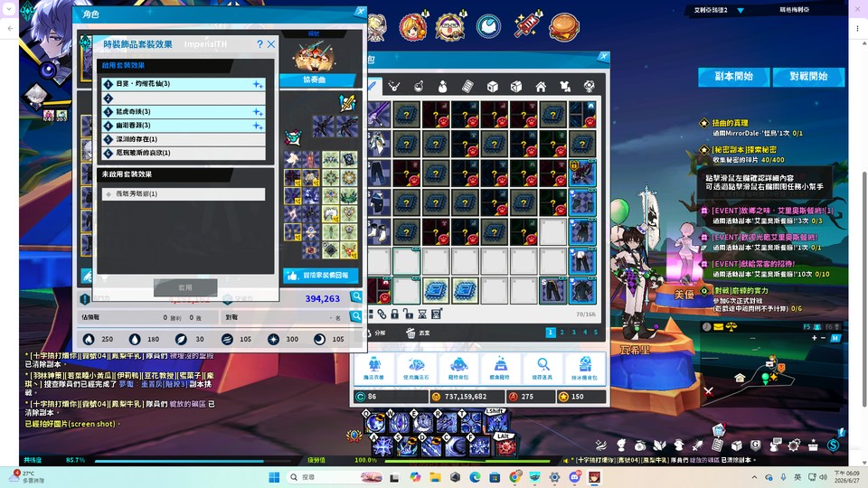The image size is (868, 488).
Task: Click the 對戰開始 PvP start button
Action: (808, 76)
